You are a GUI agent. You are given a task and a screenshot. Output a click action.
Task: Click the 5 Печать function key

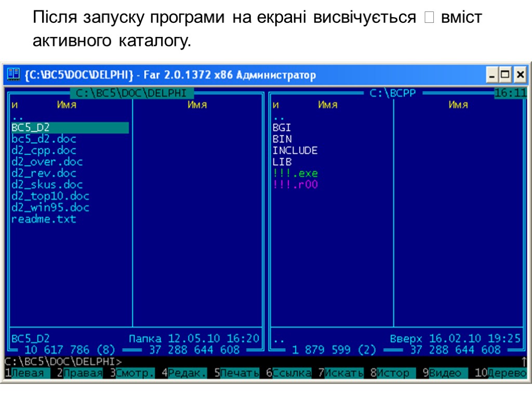click(236, 373)
